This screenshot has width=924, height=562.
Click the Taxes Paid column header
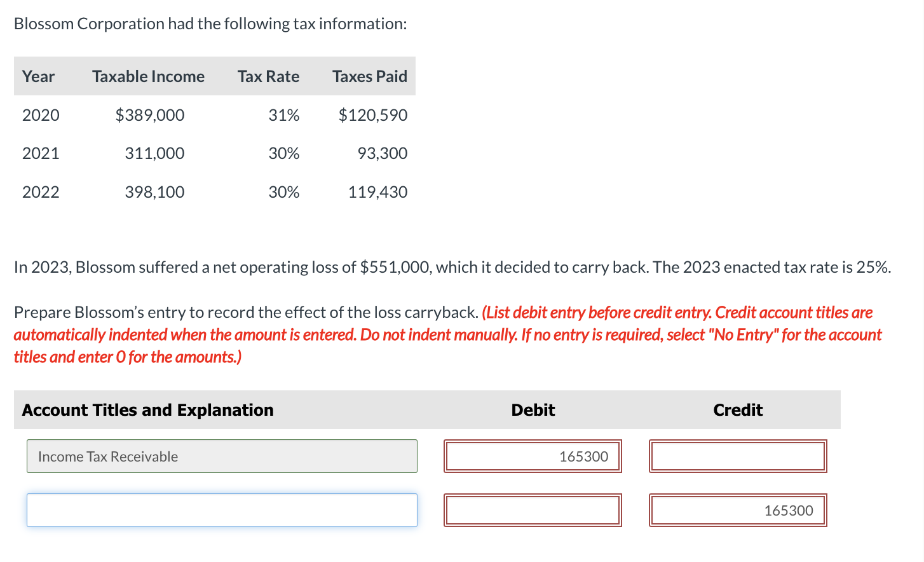pyautogui.click(x=370, y=76)
